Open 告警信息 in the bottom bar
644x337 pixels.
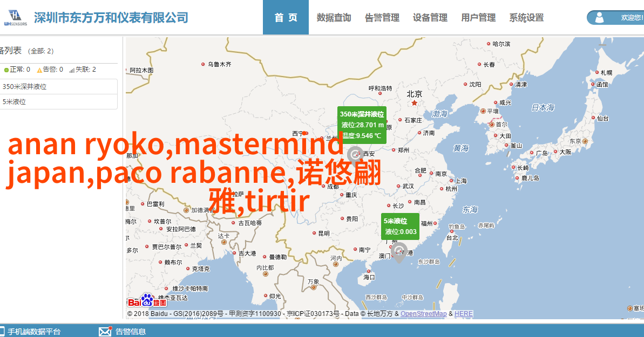tap(131, 332)
